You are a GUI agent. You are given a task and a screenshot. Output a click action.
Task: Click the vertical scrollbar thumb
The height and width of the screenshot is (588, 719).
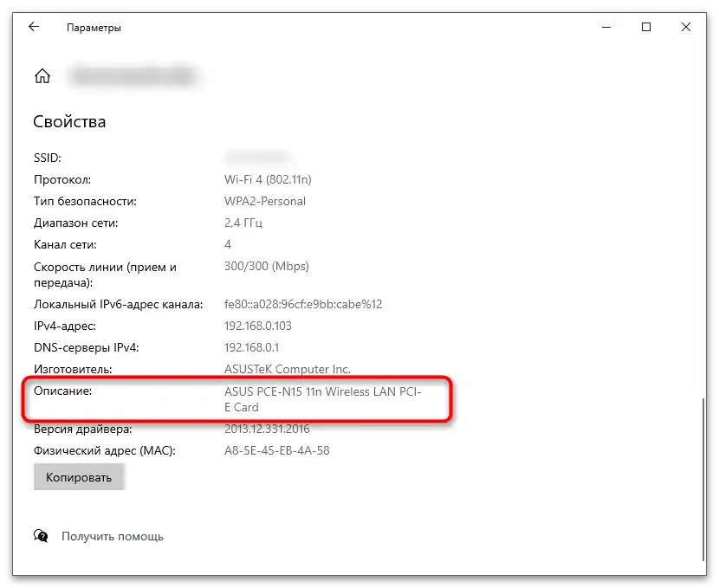click(x=704, y=480)
